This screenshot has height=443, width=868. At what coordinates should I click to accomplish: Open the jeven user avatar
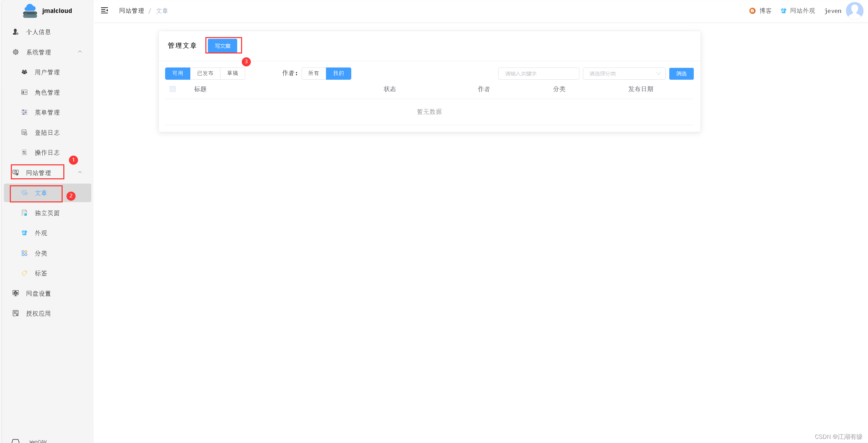(854, 10)
